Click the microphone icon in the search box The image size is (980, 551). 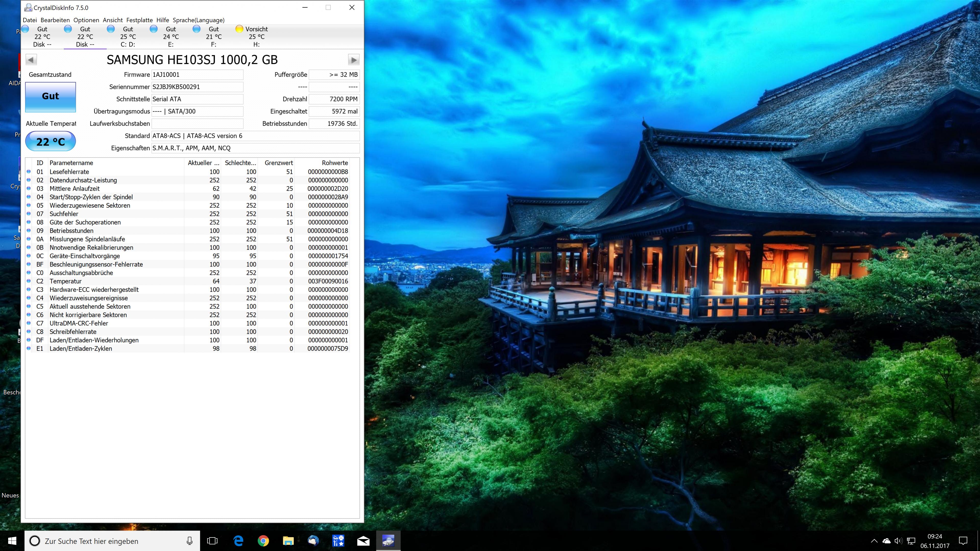(x=189, y=541)
